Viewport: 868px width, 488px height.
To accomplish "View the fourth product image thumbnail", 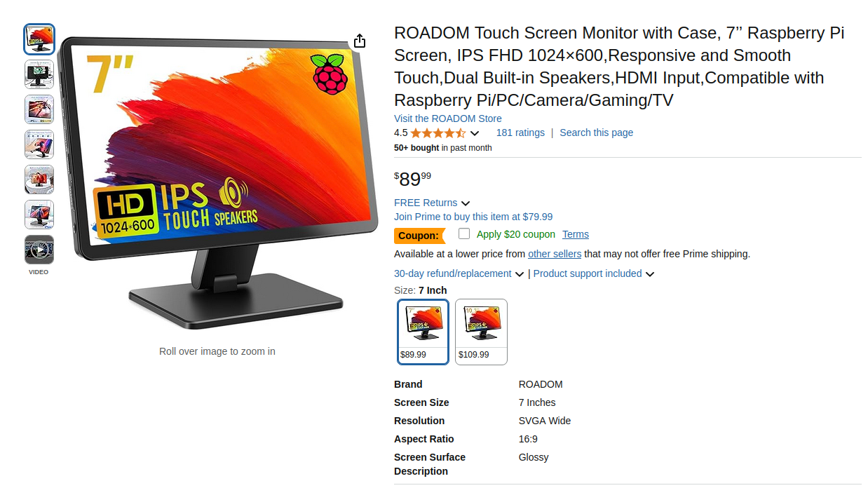I will coord(39,144).
